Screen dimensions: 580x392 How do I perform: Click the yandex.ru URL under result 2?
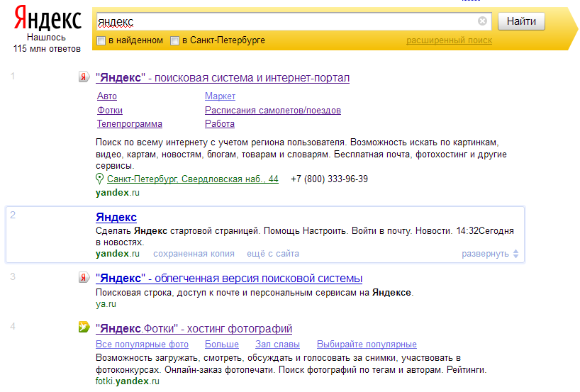(117, 254)
